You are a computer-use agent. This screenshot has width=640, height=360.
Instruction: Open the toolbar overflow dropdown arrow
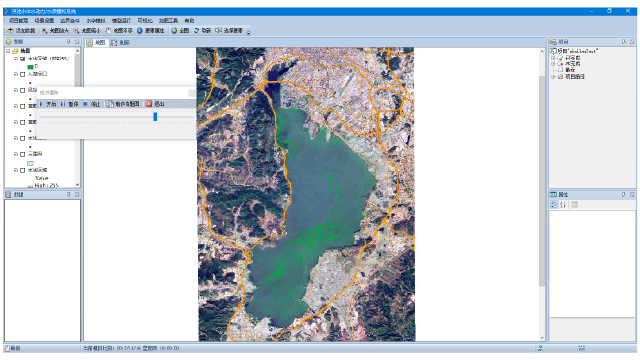(248, 33)
